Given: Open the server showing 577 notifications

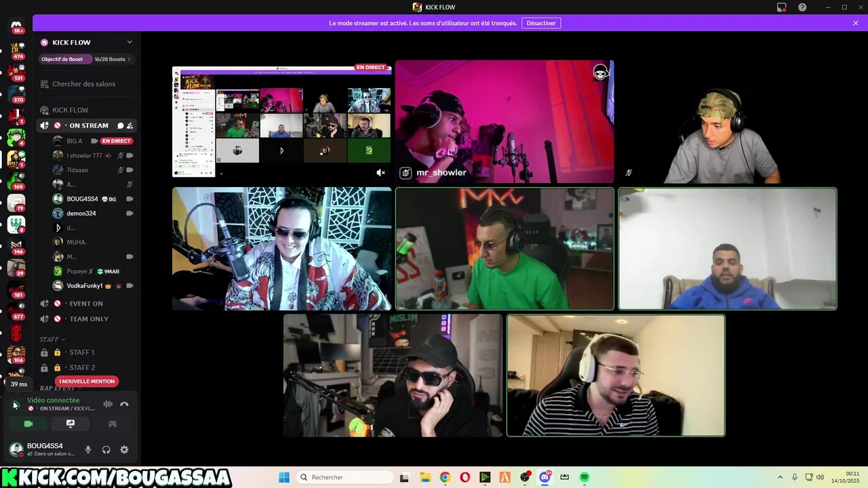Looking at the screenshot, I should [x=16, y=310].
